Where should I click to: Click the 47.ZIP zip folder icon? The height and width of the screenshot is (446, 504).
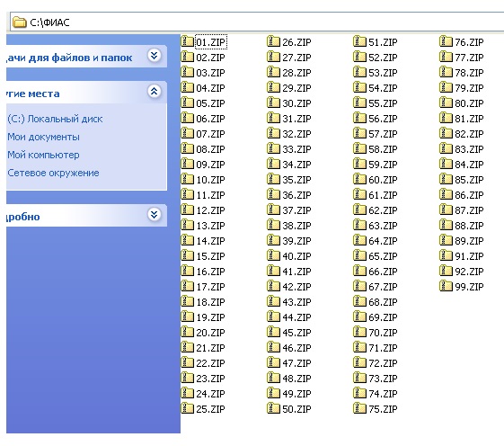pos(273,362)
